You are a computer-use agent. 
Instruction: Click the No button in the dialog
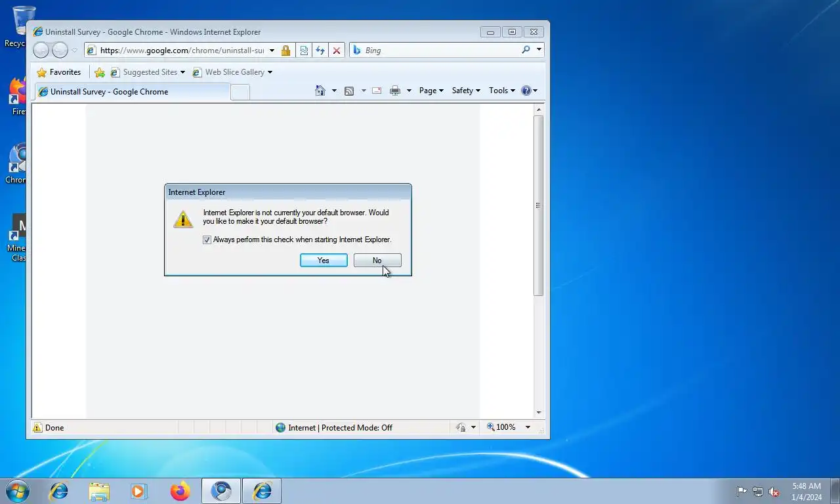(x=377, y=261)
